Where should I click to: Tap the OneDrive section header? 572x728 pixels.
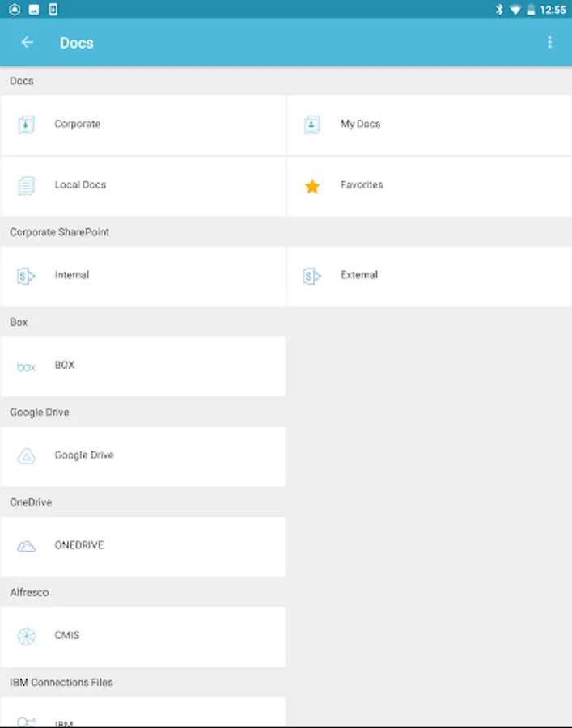point(31,502)
